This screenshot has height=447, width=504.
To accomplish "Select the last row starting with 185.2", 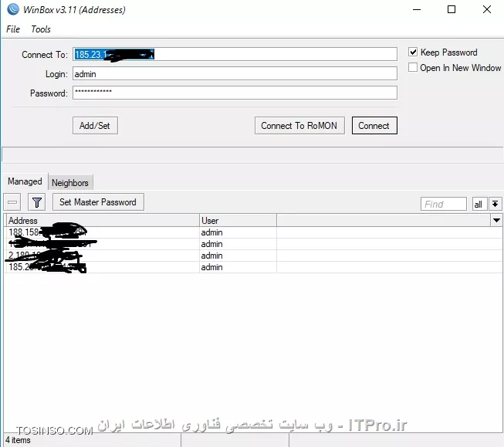I will click(253, 267).
